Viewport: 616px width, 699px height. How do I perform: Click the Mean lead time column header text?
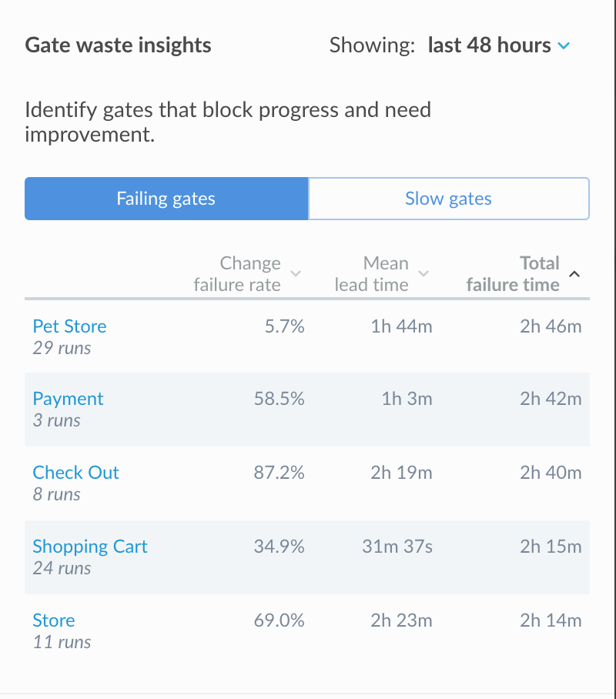click(372, 274)
